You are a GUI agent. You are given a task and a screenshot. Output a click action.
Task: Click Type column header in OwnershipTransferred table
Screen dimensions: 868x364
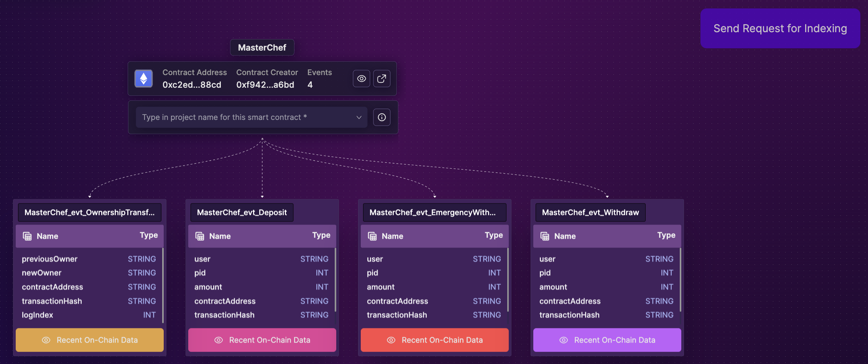(149, 235)
